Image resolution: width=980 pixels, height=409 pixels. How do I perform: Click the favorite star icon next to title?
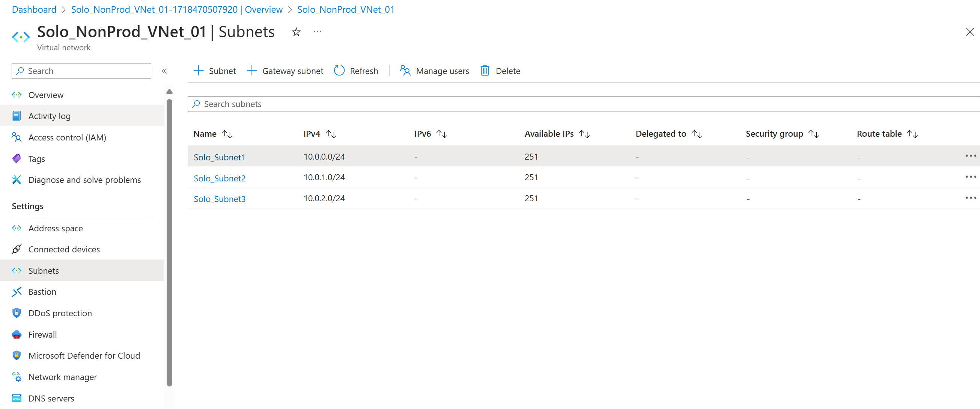click(296, 32)
